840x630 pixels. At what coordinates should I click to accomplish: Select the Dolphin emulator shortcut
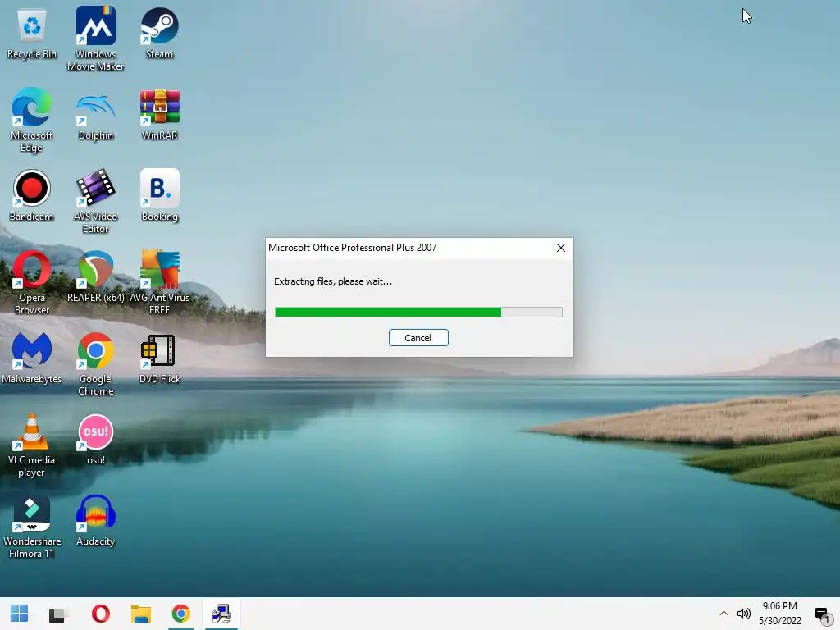(96, 116)
